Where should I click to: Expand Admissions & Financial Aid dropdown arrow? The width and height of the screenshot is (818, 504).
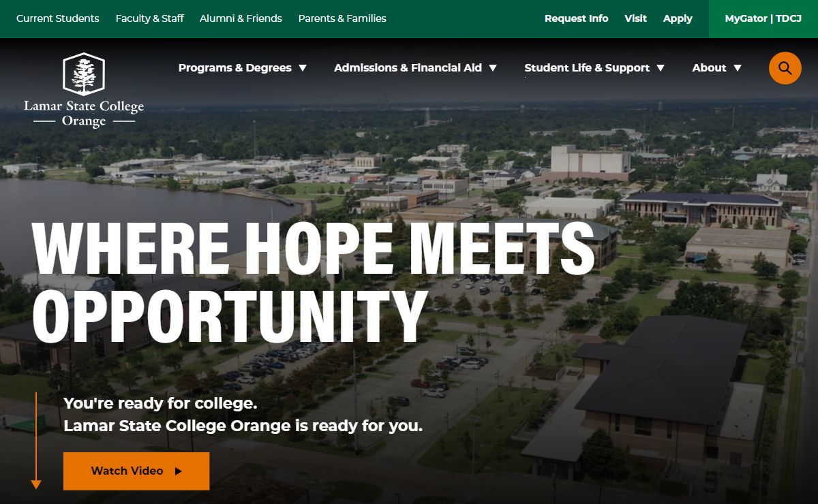(x=493, y=68)
